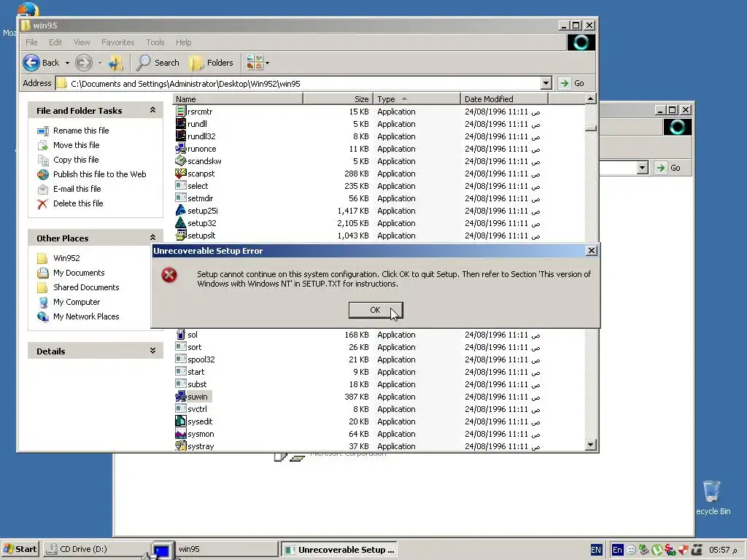Toggle the Folders pane button
The width and height of the screenshot is (747, 560).
pos(211,63)
